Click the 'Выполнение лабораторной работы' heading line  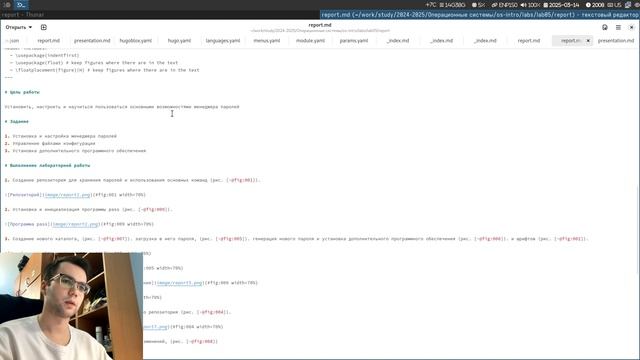[x=47, y=166]
